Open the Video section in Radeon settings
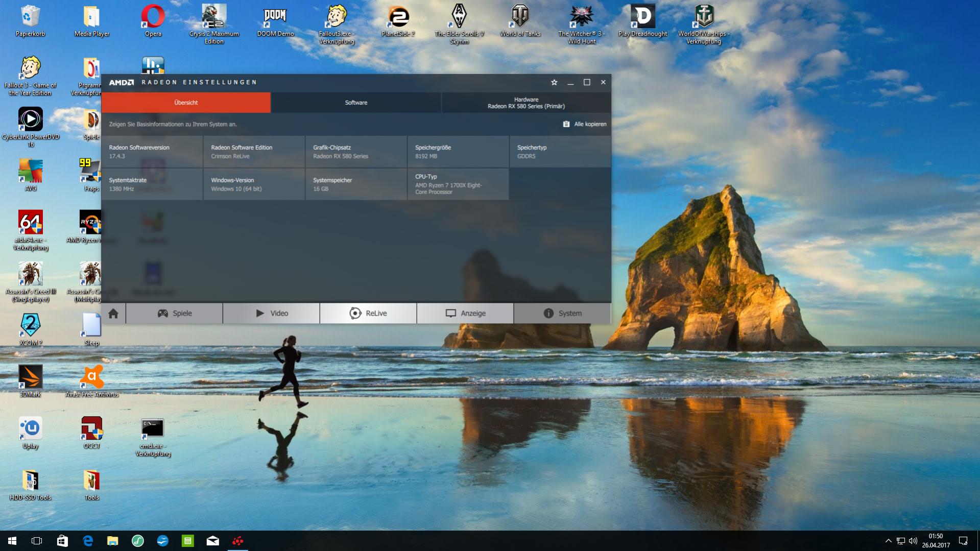Screen dimensions: 980x551 point(271,313)
